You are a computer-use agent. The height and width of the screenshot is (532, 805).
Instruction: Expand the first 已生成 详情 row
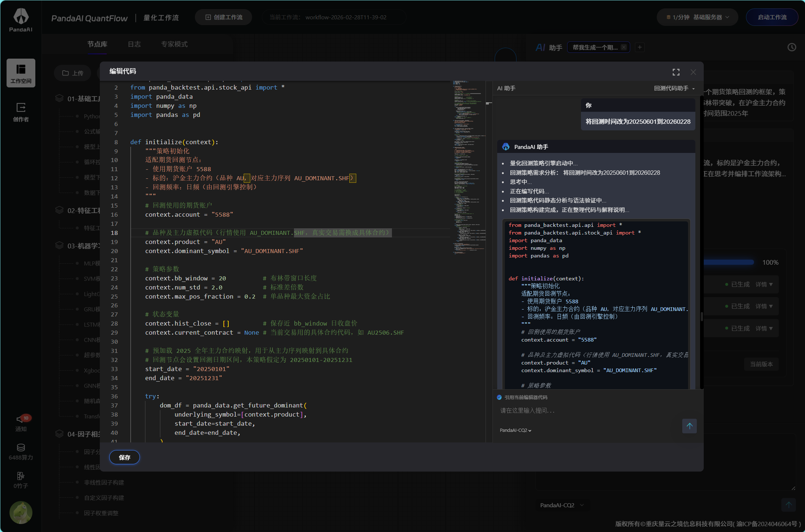pyautogui.click(x=764, y=284)
